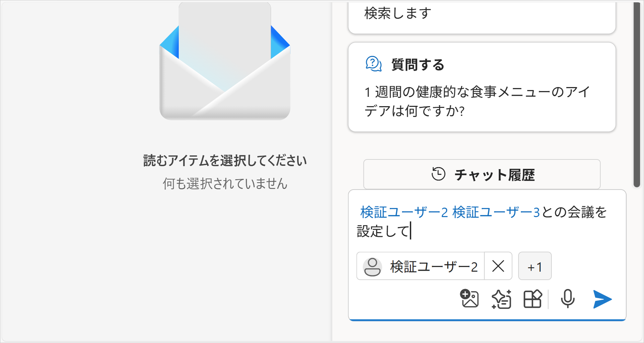Open the apps and plugins icon
644x343 pixels.
(533, 299)
